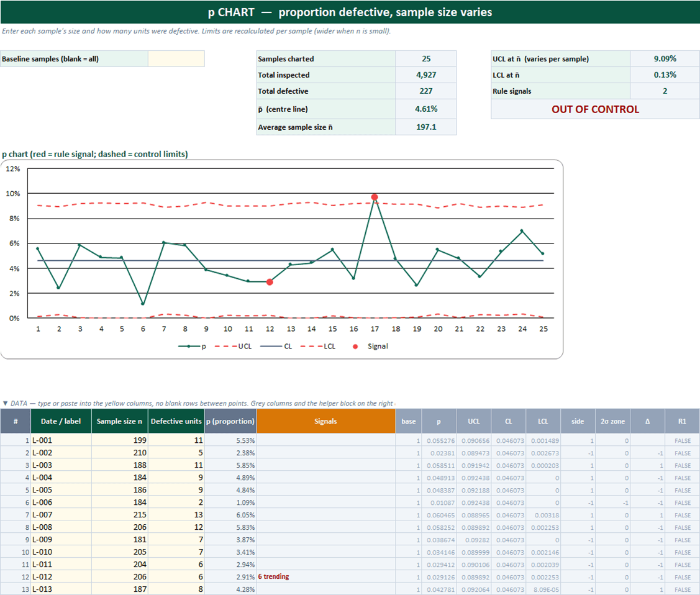
Task: Click proportion 3.87% for L-009
Action: pyautogui.click(x=230, y=540)
